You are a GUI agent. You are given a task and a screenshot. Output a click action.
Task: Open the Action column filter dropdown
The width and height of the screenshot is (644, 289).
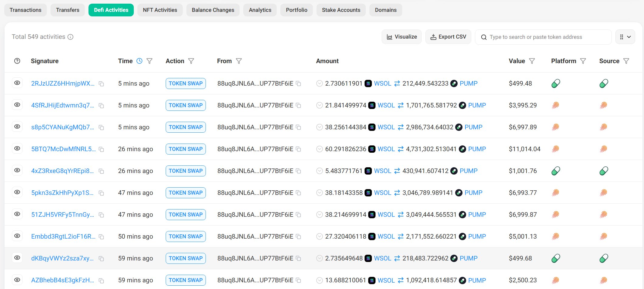191,61
